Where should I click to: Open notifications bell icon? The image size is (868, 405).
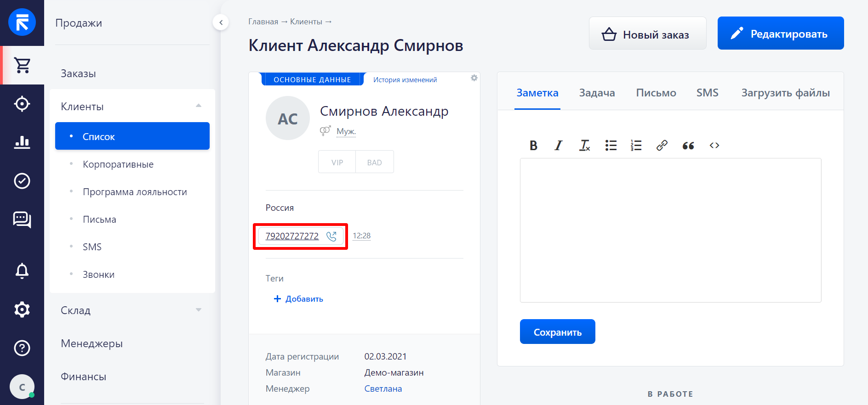(22, 271)
